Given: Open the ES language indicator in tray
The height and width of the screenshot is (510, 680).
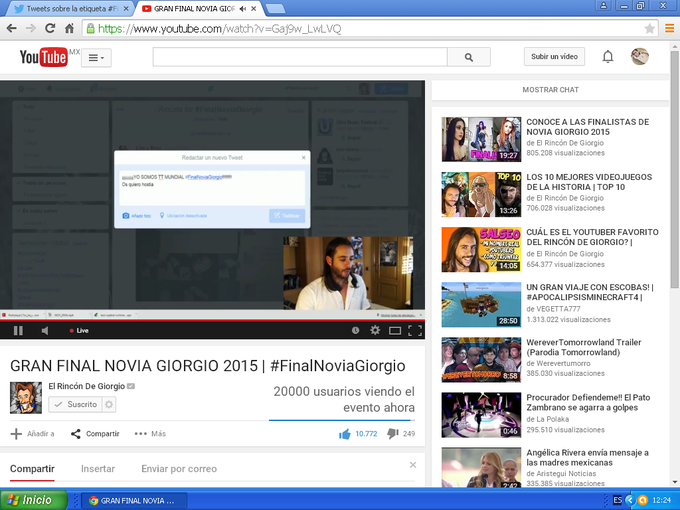Looking at the screenshot, I should 618,500.
